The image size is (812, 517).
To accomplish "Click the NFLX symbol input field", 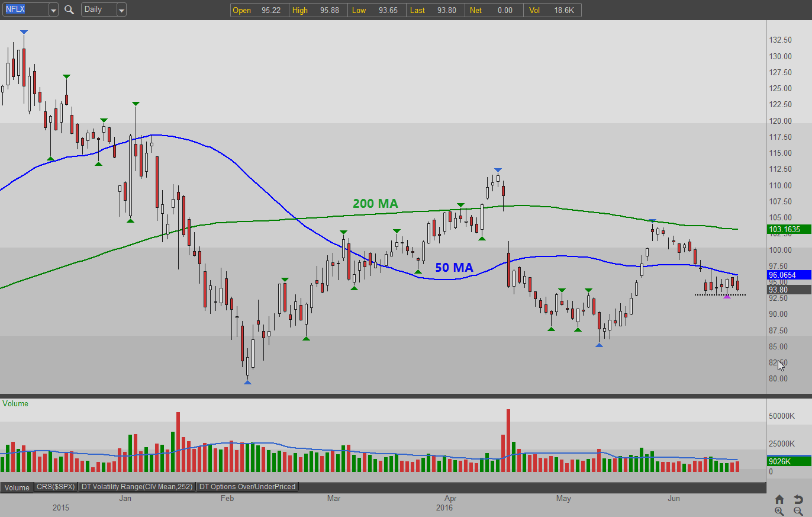I will pyautogui.click(x=24, y=9).
